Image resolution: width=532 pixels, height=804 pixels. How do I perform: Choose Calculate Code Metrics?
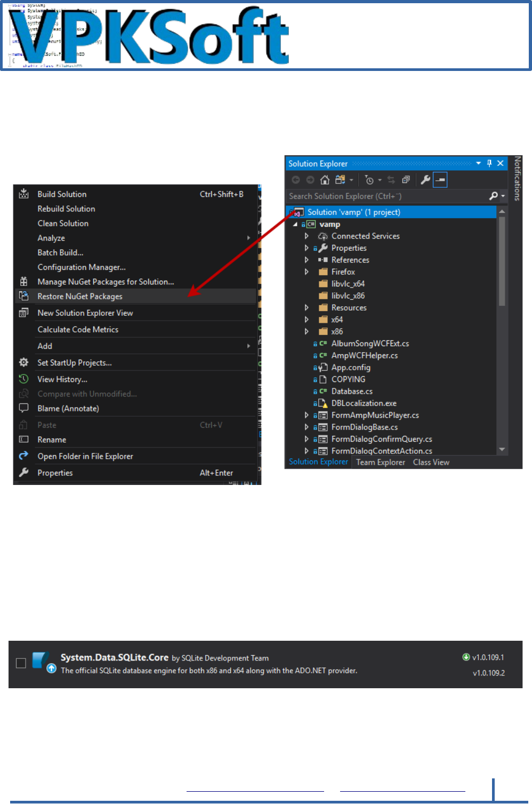[136, 329]
